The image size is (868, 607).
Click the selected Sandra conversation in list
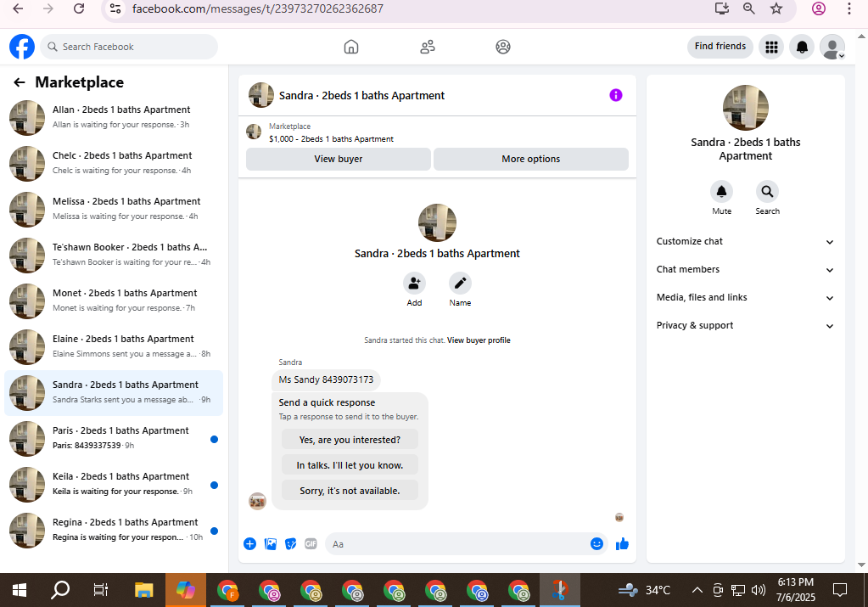coord(114,393)
